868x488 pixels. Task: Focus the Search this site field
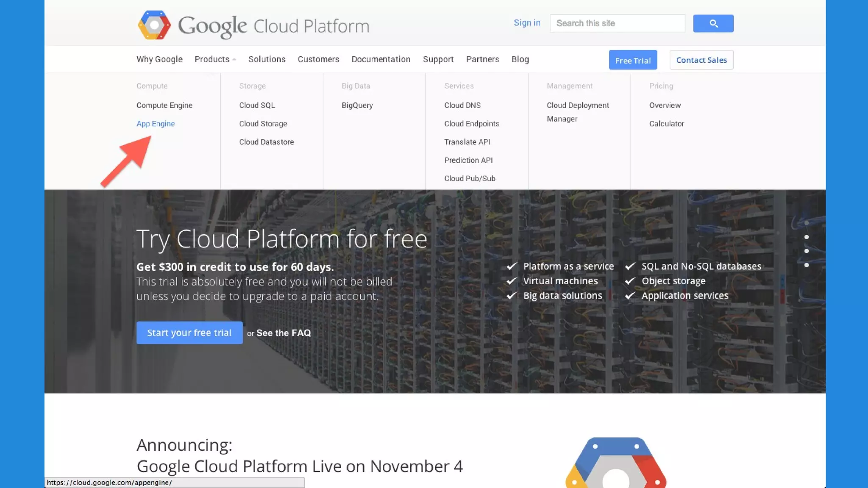click(617, 23)
